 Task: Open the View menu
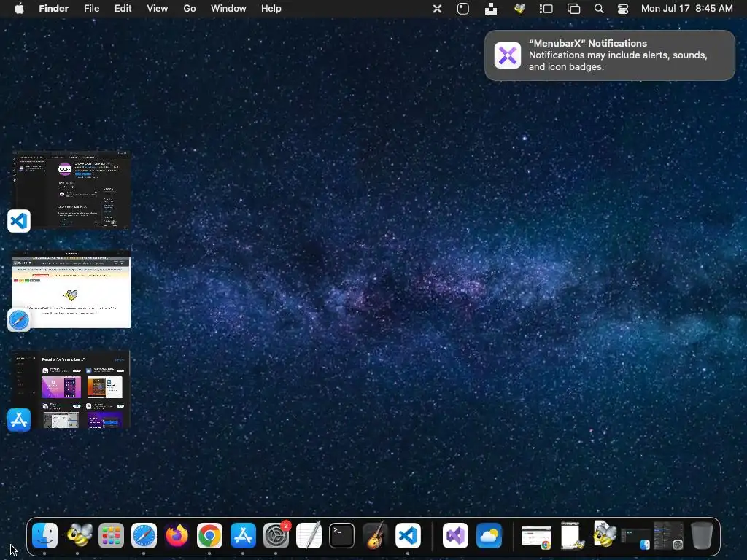click(x=158, y=9)
